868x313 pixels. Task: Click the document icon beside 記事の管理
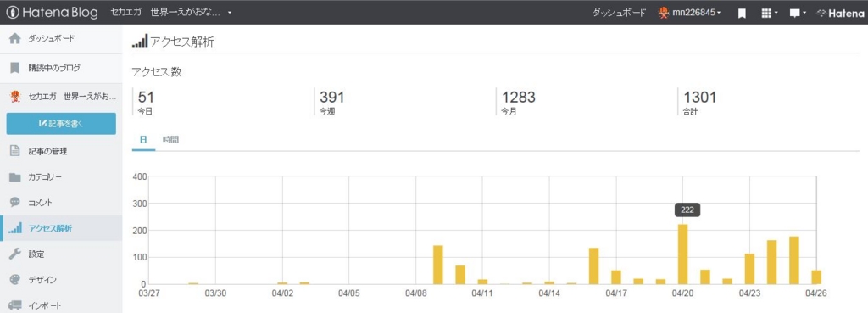pyautogui.click(x=15, y=151)
